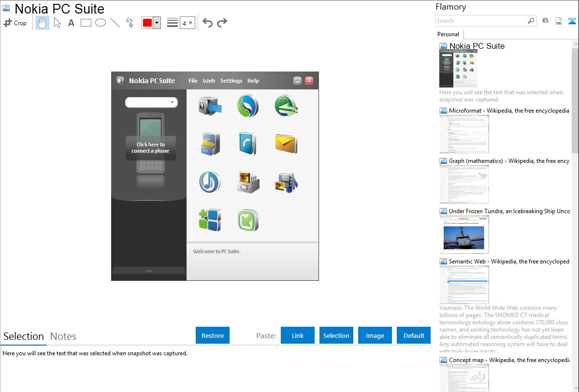Open the Personal tab

[448, 34]
